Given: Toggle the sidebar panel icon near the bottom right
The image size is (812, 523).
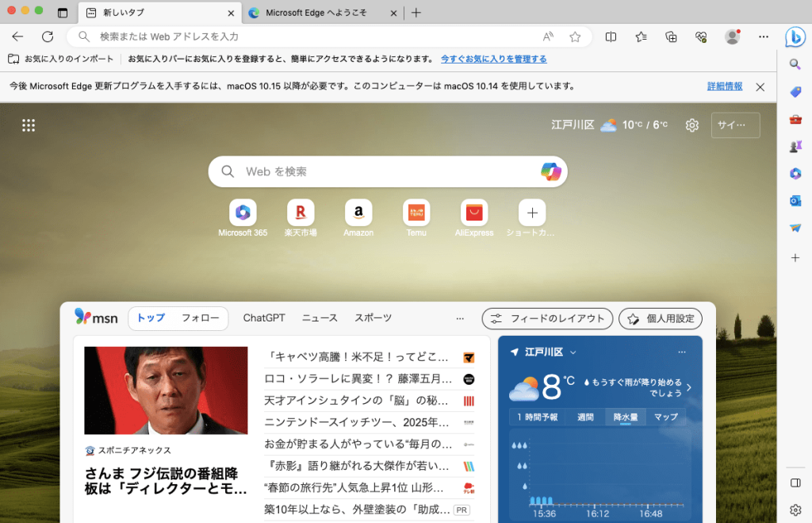Looking at the screenshot, I should click(x=795, y=483).
